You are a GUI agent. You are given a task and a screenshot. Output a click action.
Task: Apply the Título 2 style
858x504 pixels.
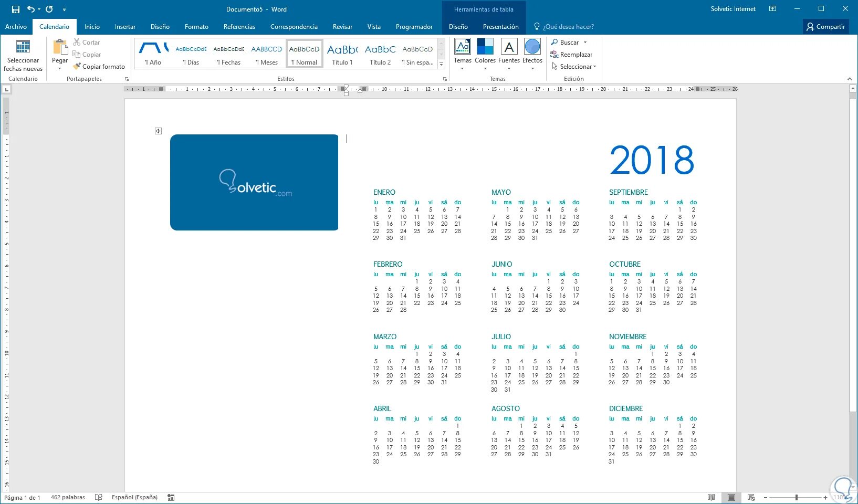point(380,54)
